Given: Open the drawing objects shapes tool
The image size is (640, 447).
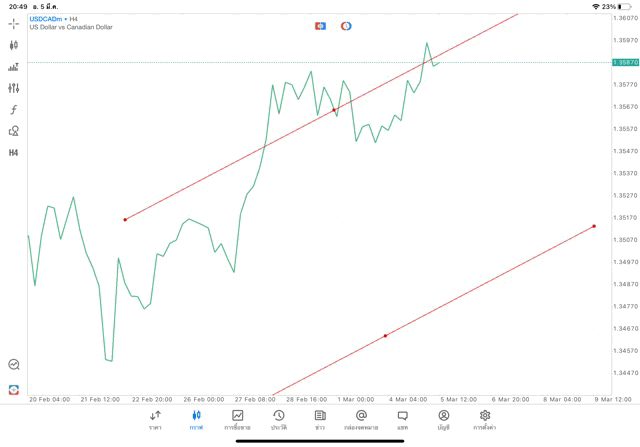Looking at the screenshot, I should point(14,131).
